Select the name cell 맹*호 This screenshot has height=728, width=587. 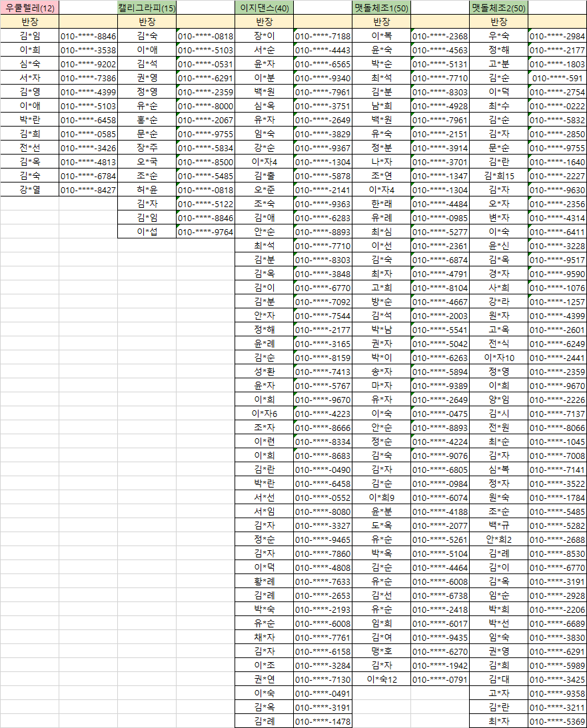[381, 651]
